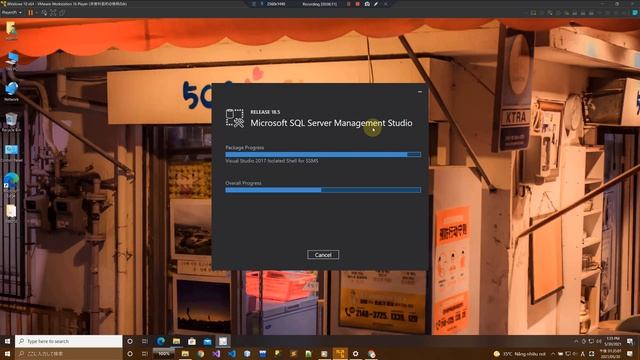Image resolution: width=640 pixels, height=360 pixels.
Task: Take a snapshot with recorder camera icon
Action: (367, 4)
